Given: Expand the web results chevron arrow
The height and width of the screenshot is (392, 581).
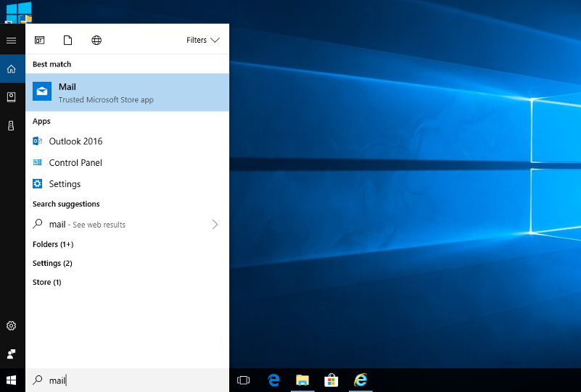Looking at the screenshot, I should pos(215,225).
